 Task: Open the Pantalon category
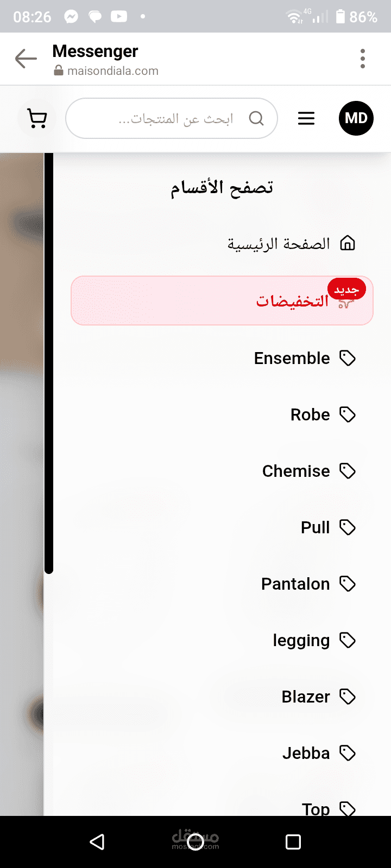[295, 584]
